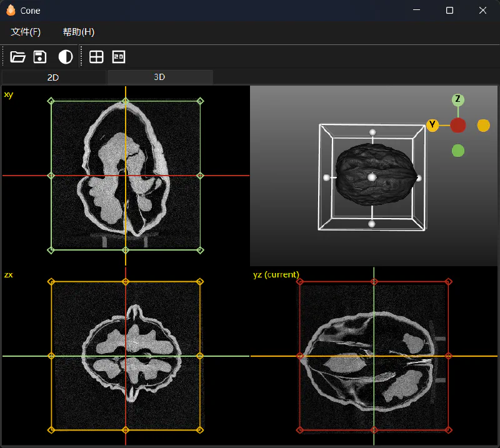Click the red center ball of orientation gizmo
This screenshot has height=448, width=500.
(x=458, y=126)
